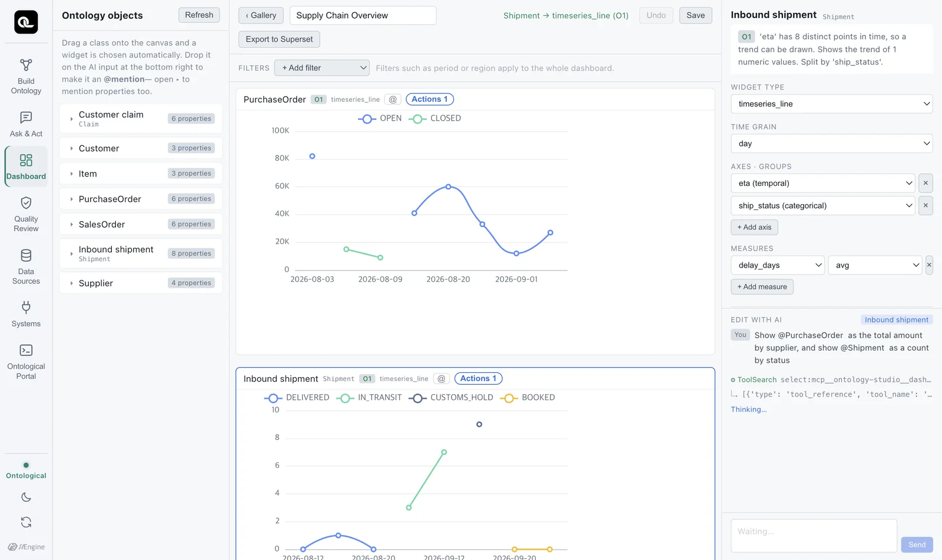Open the Ontological Portal

tap(26, 362)
